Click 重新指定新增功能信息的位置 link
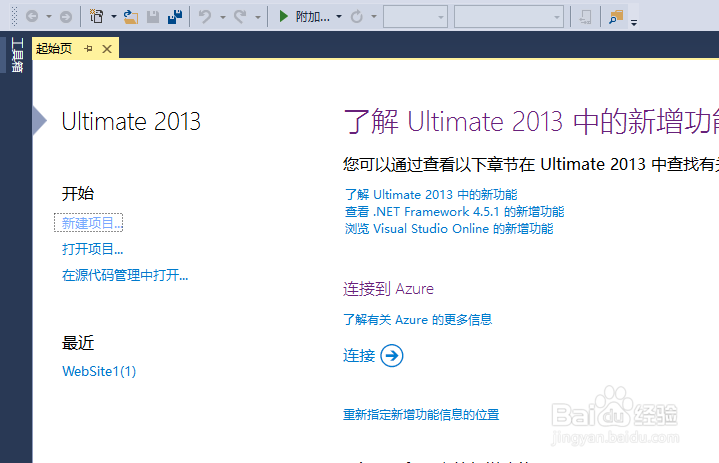This screenshot has width=719, height=463. [421, 414]
